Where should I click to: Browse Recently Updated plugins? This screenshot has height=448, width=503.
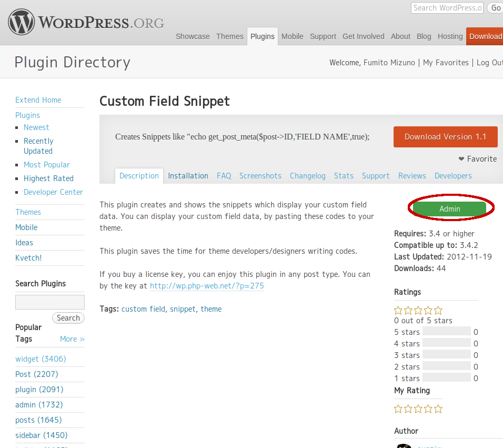38,146
